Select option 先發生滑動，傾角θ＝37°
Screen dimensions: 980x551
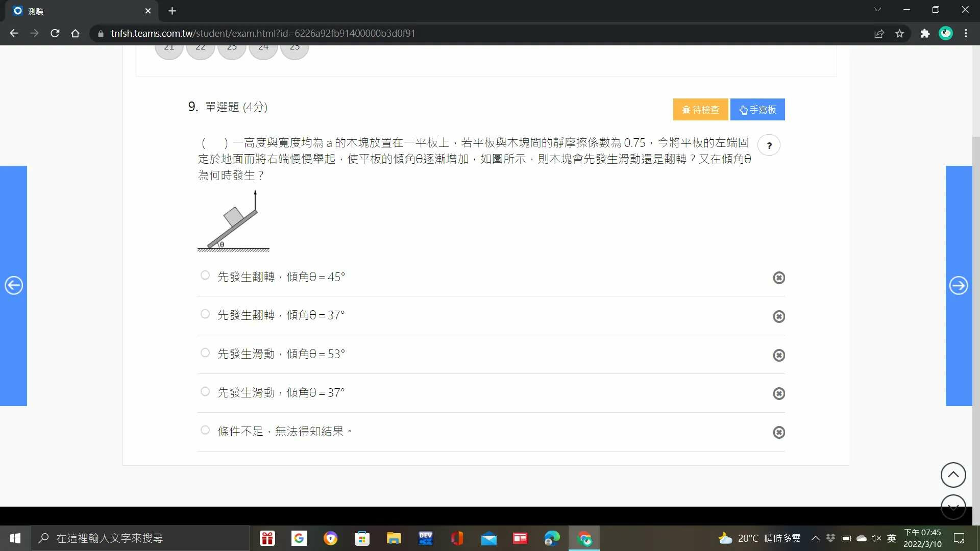[x=205, y=392]
